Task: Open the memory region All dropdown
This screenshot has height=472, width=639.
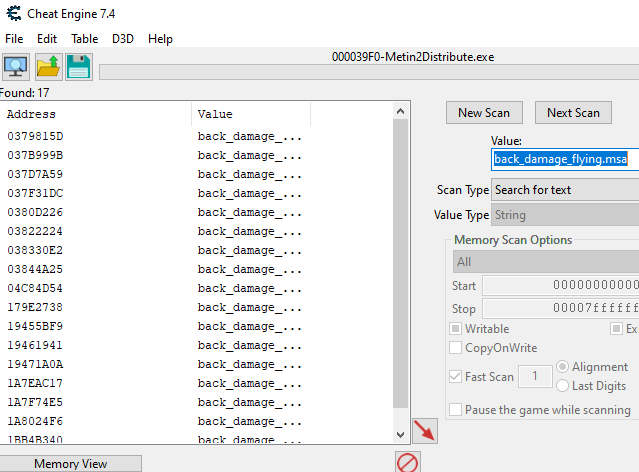Action: click(546, 262)
